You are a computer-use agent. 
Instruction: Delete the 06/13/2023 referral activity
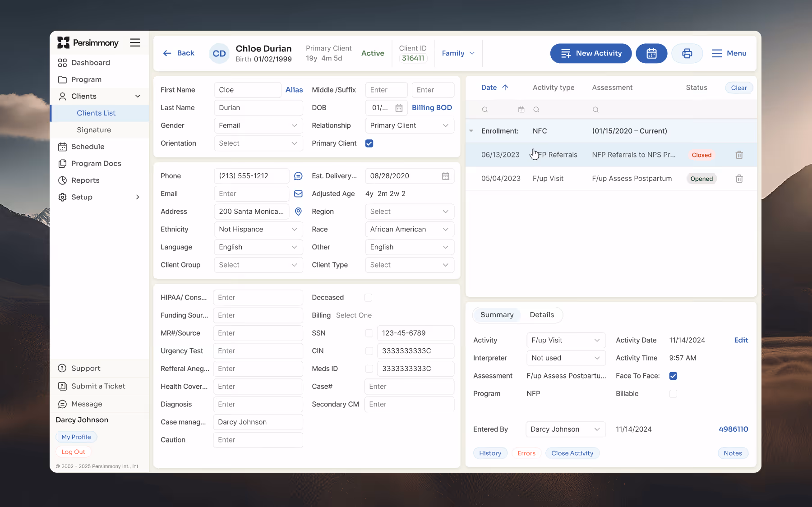click(x=739, y=155)
